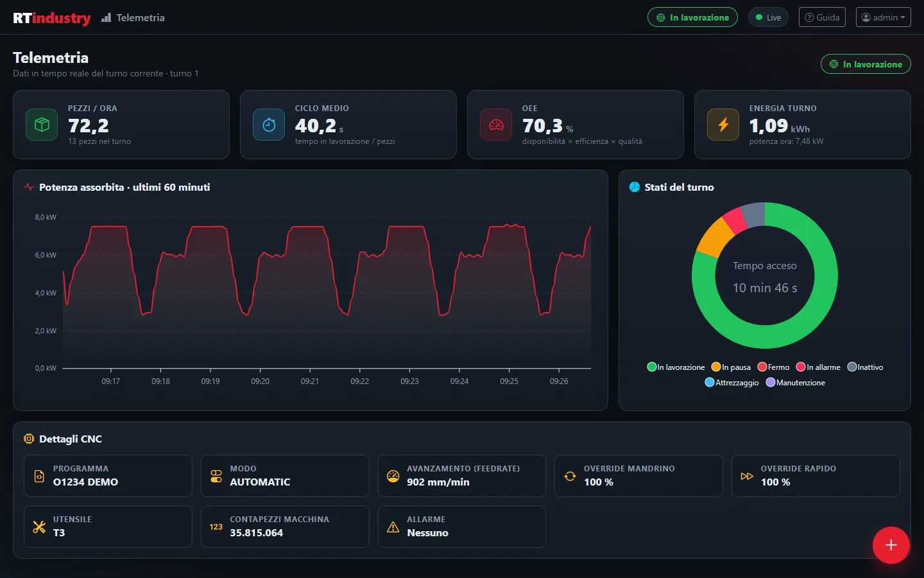Click the 09:22 chart axis label
The width and height of the screenshot is (924, 578).
pos(360,381)
